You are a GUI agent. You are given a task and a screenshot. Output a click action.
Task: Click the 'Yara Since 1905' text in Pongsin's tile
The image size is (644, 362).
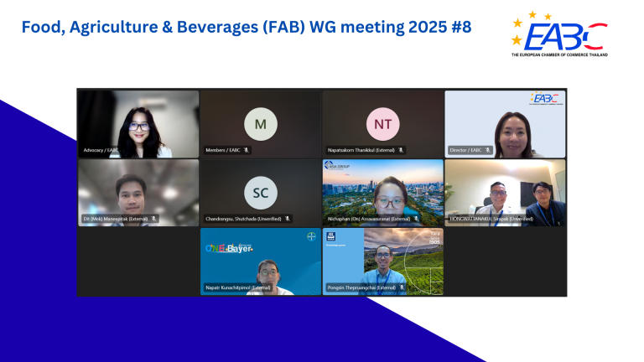[x=434, y=238]
